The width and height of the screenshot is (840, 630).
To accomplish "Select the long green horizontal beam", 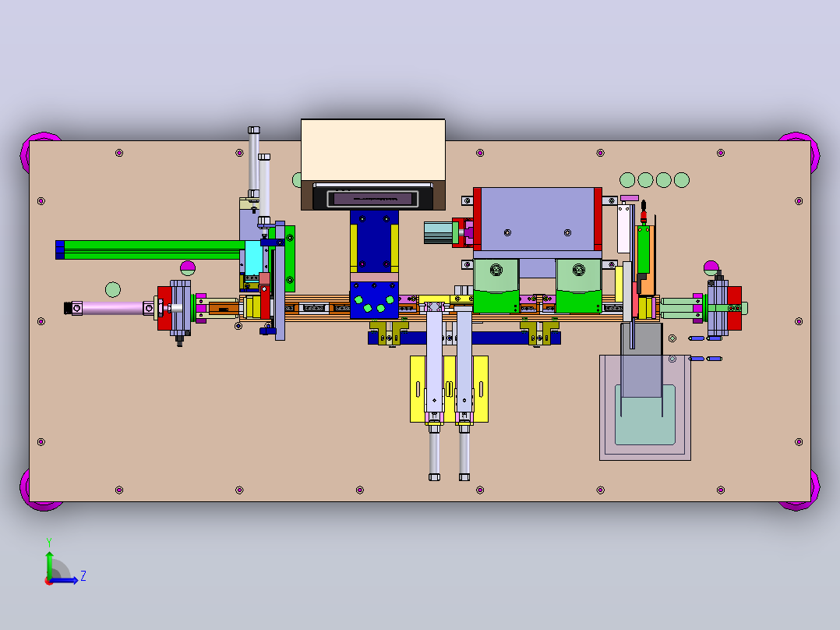I will tap(150, 250).
